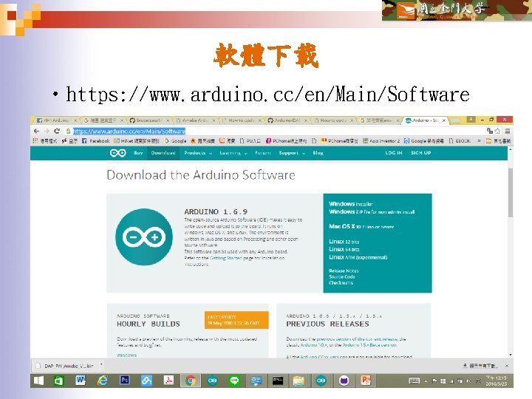Open the PChome bookmark with the pink icon
Screen dimensions: 532x399
tap(286, 141)
